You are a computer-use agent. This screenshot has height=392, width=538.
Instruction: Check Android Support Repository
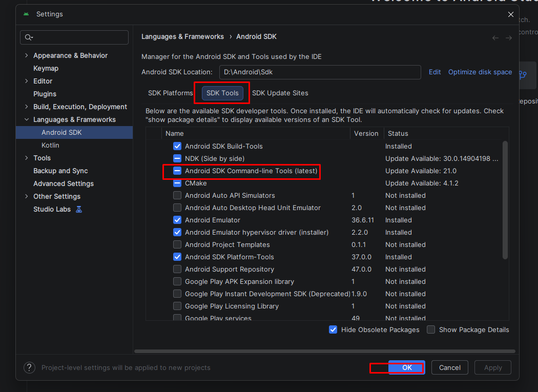(x=177, y=269)
